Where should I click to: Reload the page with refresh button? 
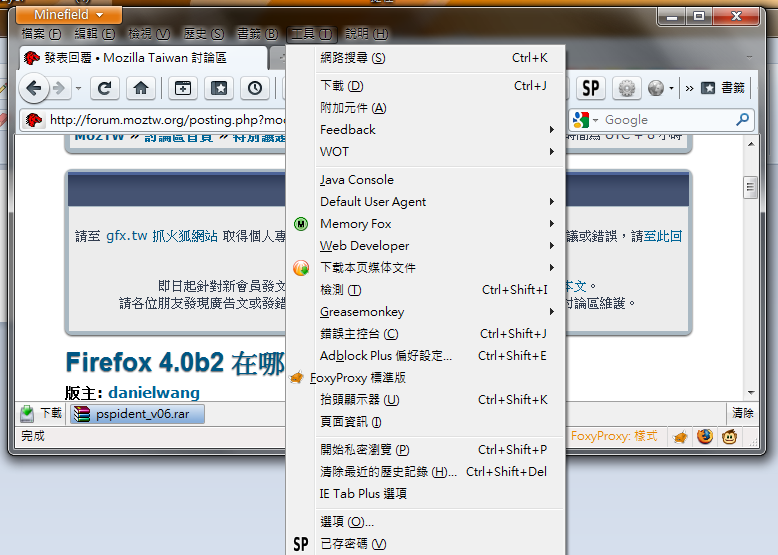[x=104, y=88]
